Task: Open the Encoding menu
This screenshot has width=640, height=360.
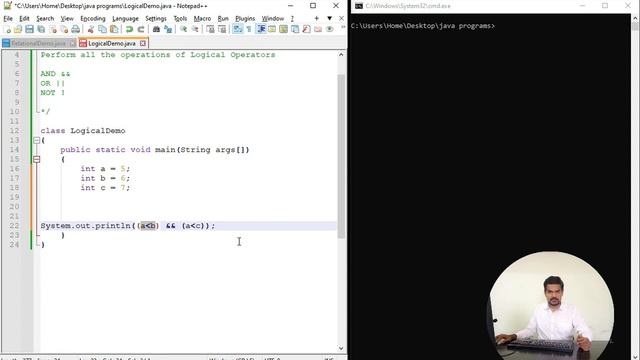Action: [93, 18]
